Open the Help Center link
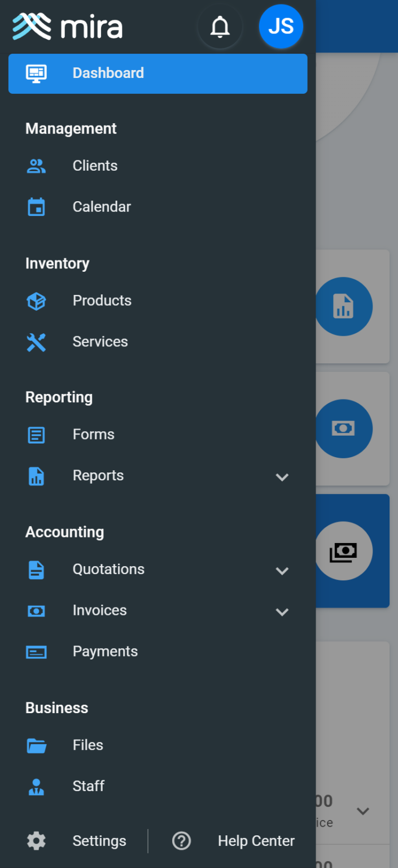 click(256, 841)
